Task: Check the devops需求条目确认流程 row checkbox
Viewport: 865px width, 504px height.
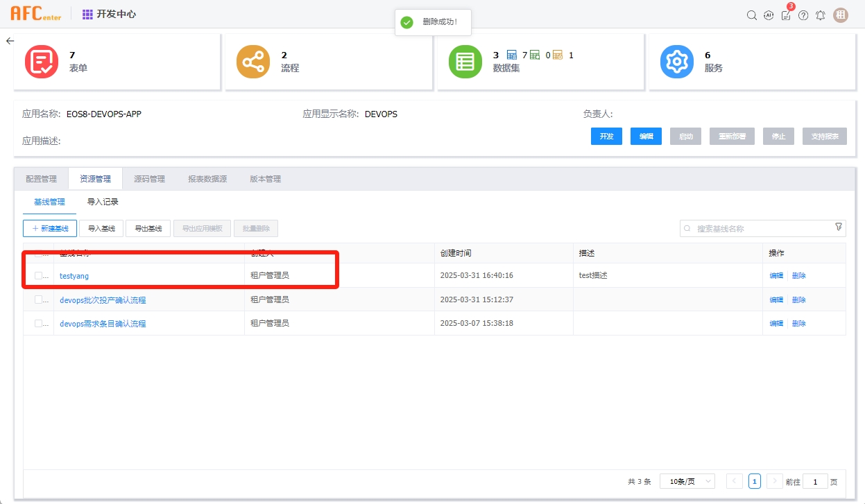Action: (39, 323)
